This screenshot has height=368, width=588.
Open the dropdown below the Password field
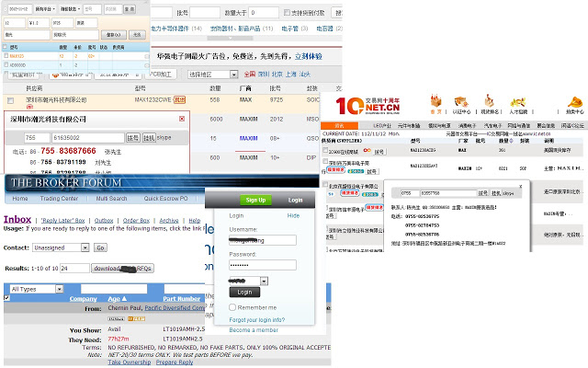pos(248,281)
